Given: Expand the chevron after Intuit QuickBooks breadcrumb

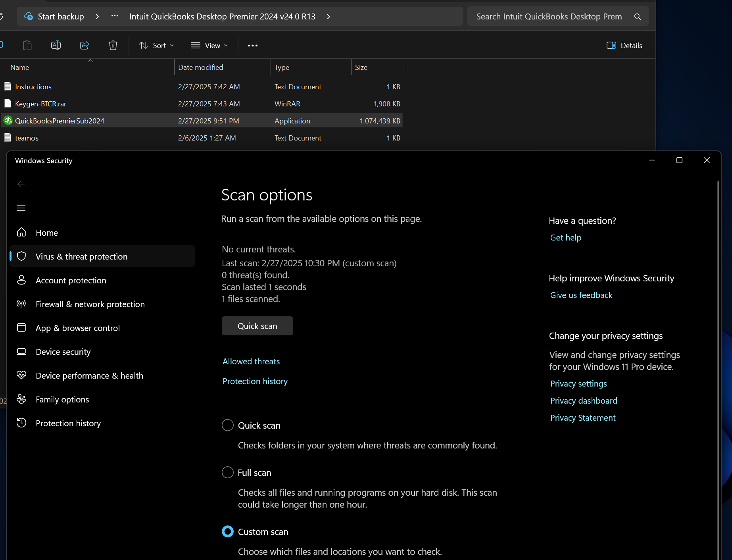Looking at the screenshot, I should coord(329,17).
